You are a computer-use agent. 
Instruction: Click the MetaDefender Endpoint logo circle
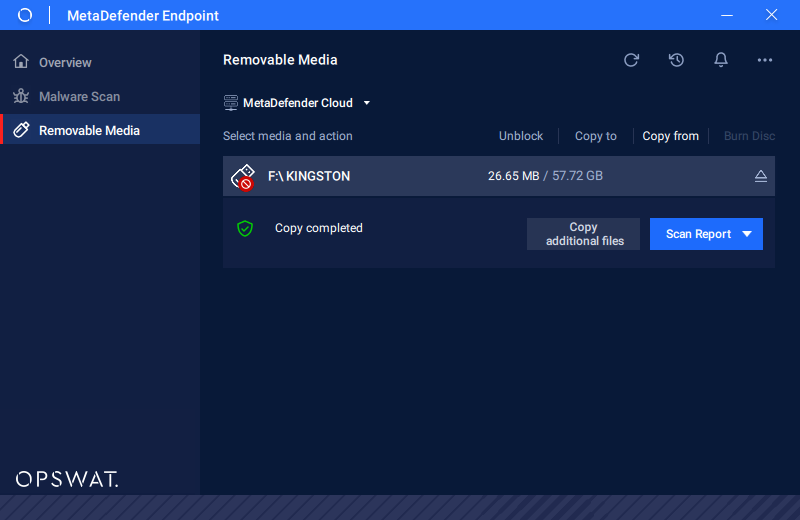pyautogui.click(x=24, y=15)
